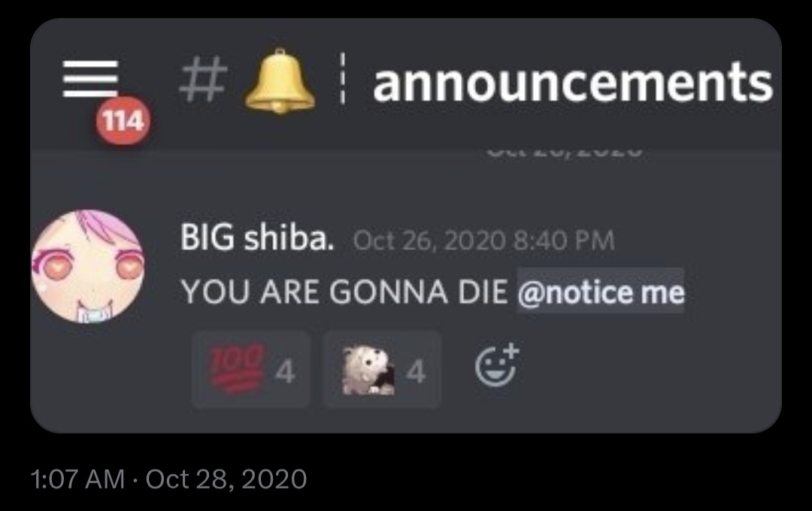
Task: Click the vertical divider before announcements
Action: [342, 79]
